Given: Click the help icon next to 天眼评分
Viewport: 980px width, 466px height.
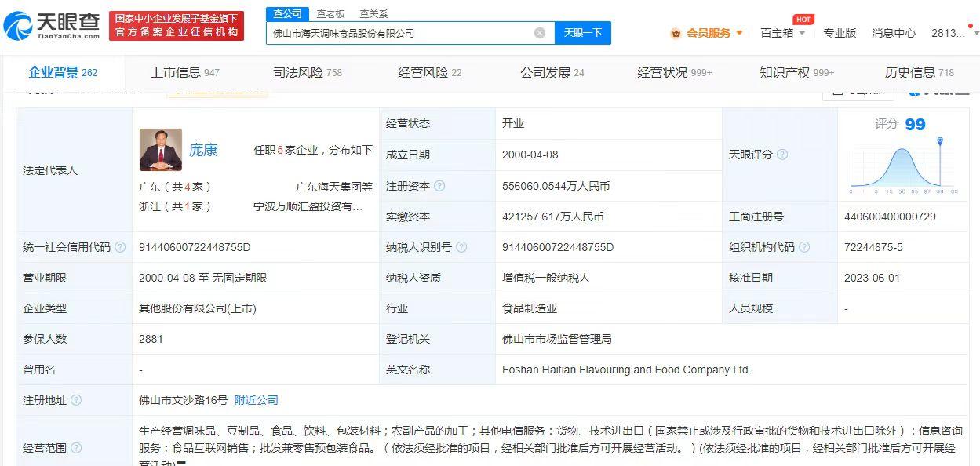Looking at the screenshot, I should tap(782, 155).
